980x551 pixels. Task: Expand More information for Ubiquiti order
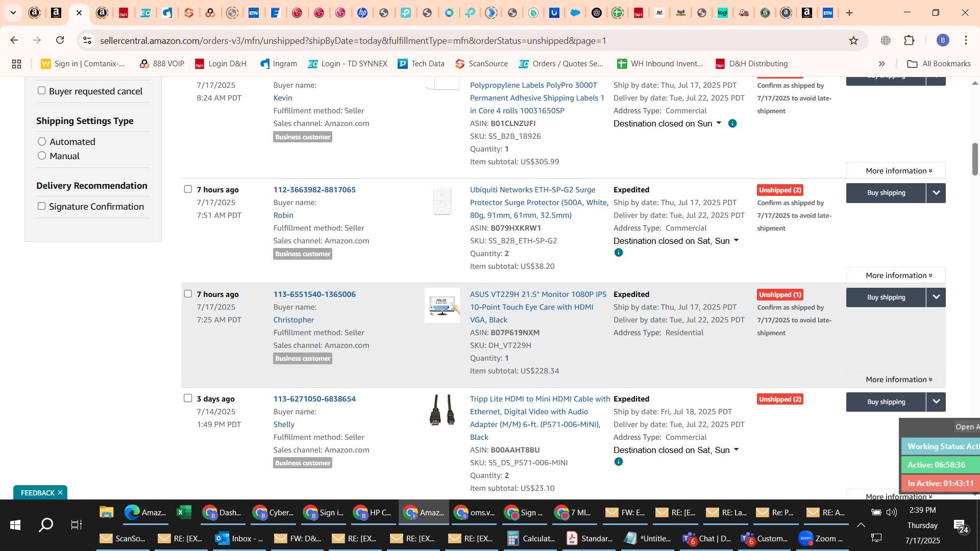(896, 275)
